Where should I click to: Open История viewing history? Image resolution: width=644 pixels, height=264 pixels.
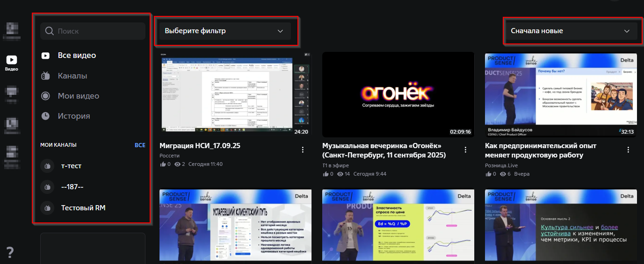tap(74, 116)
